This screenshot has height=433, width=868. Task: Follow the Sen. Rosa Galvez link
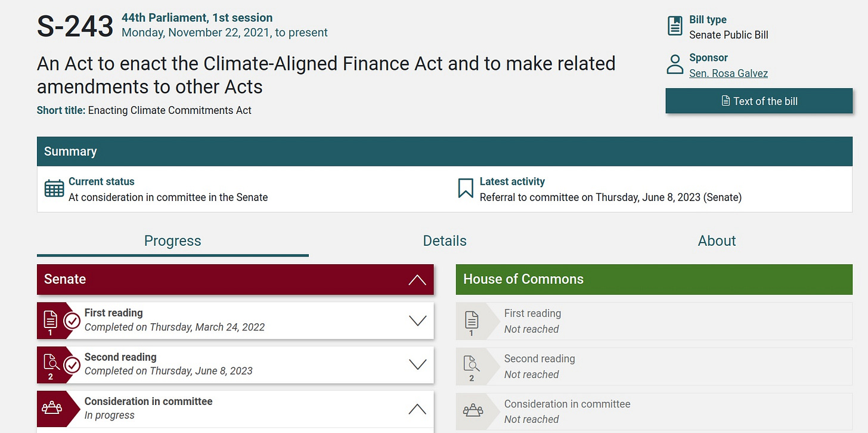[x=728, y=73]
